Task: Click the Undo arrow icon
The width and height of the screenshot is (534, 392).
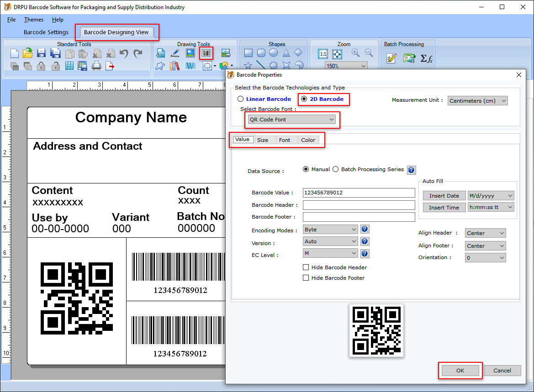Action: point(124,53)
